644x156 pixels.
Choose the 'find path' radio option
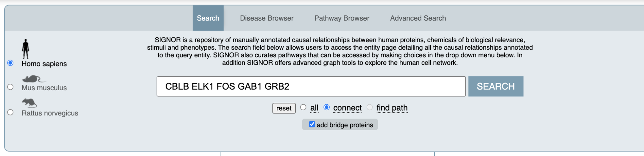coord(370,107)
